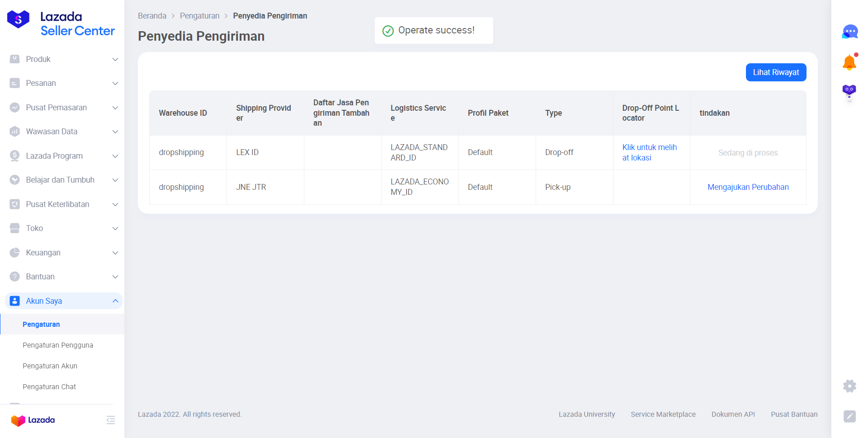Open the purple assistant robot icon

pyautogui.click(x=849, y=91)
